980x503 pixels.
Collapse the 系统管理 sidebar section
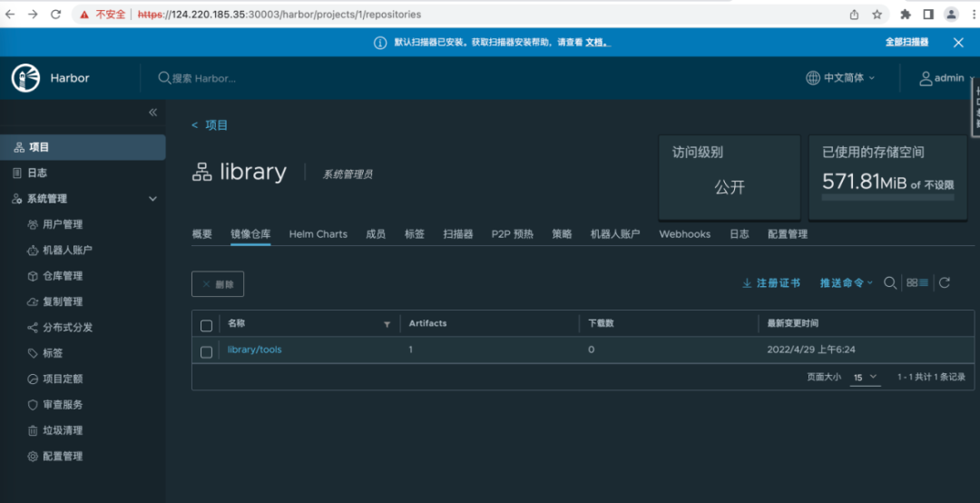pos(152,199)
